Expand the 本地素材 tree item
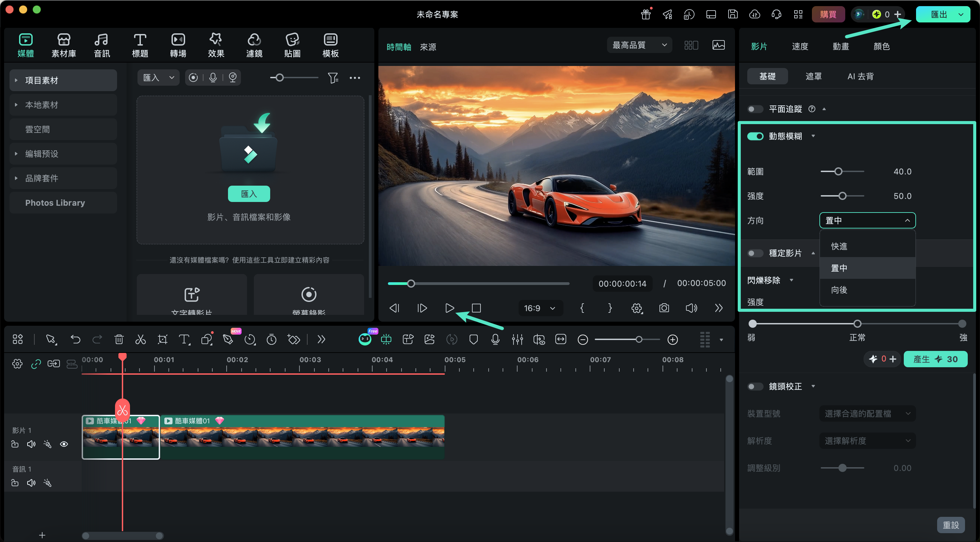This screenshot has height=542, width=980. [x=16, y=104]
